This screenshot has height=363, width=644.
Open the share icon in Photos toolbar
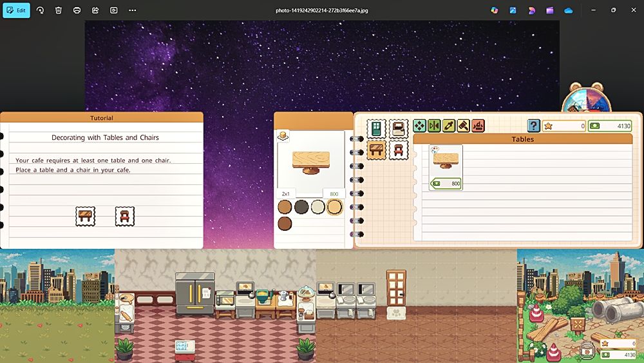[x=95, y=10]
